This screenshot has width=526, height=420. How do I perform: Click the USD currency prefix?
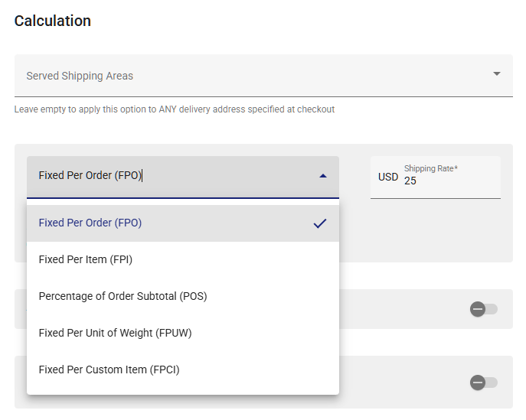click(x=388, y=177)
